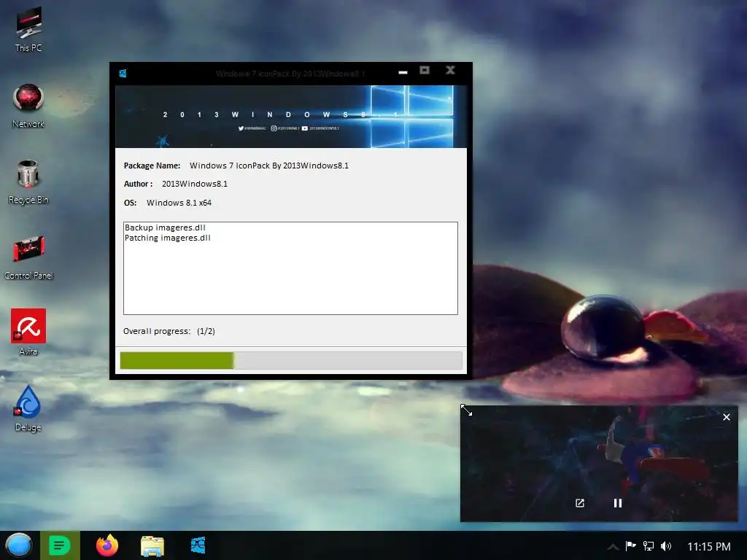Close the picture-in-picture video window

(726, 417)
